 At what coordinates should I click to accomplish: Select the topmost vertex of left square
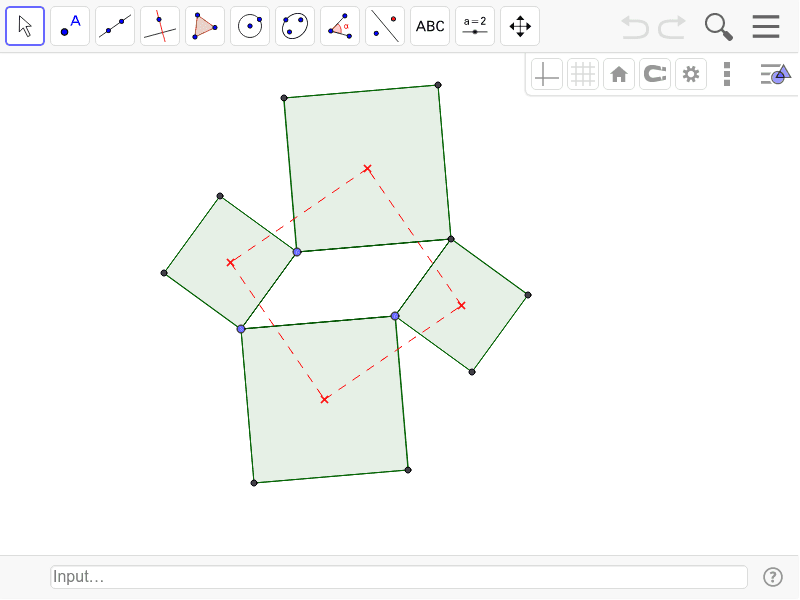coord(220,196)
